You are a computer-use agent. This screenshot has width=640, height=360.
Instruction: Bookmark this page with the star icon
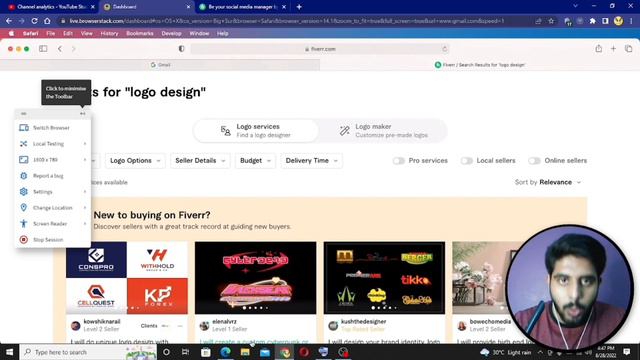point(551,21)
